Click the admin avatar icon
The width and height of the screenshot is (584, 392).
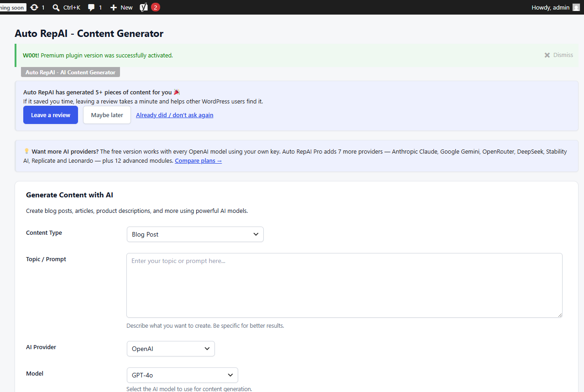pyautogui.click(x=576, y=7)
